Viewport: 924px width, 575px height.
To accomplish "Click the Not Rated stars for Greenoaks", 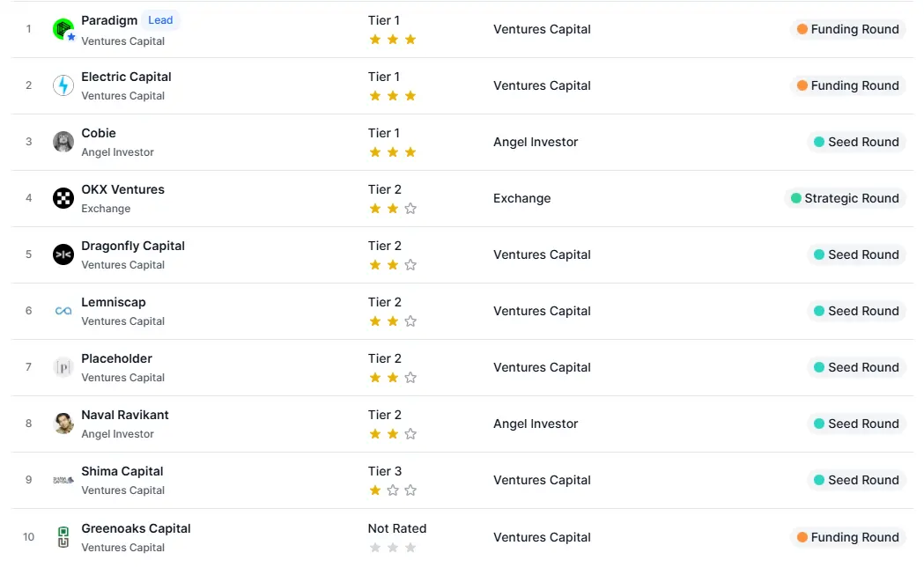I will 393,548.
